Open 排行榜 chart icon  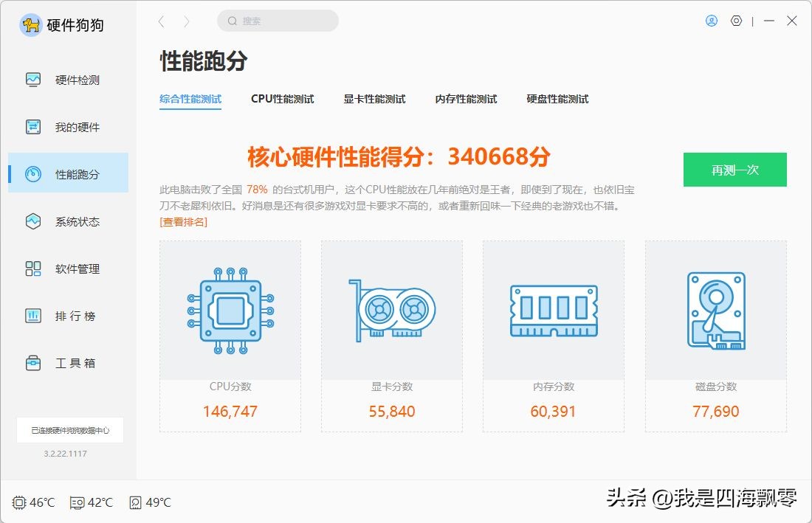[33, 316]
